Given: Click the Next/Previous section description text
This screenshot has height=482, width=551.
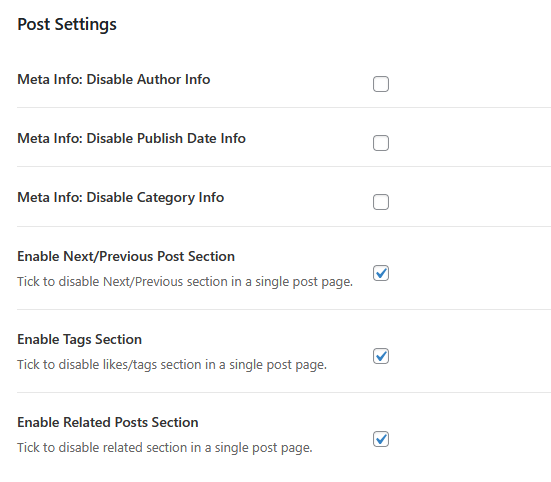Looking at the screenshot, I should (185, 282).
